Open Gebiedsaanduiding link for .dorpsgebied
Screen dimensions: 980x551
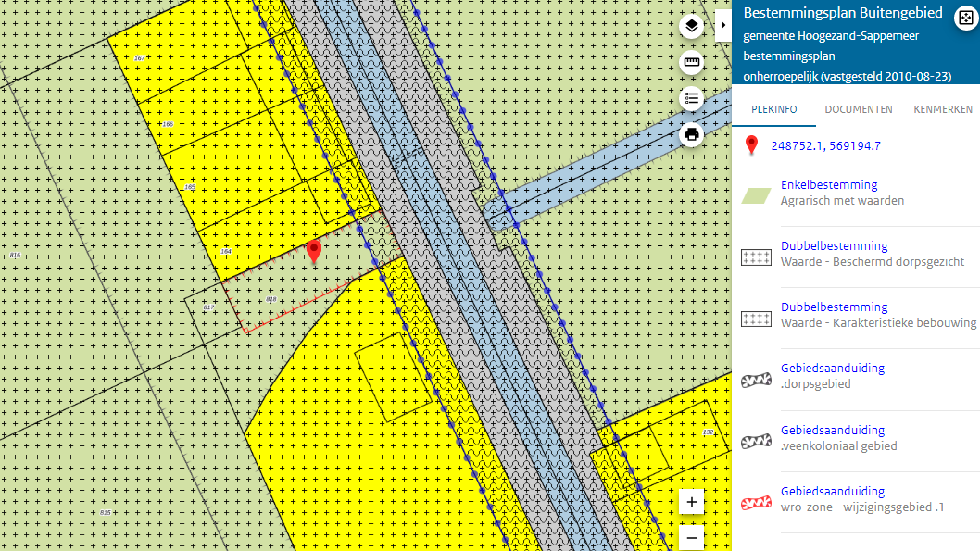(x=833, y=369)
